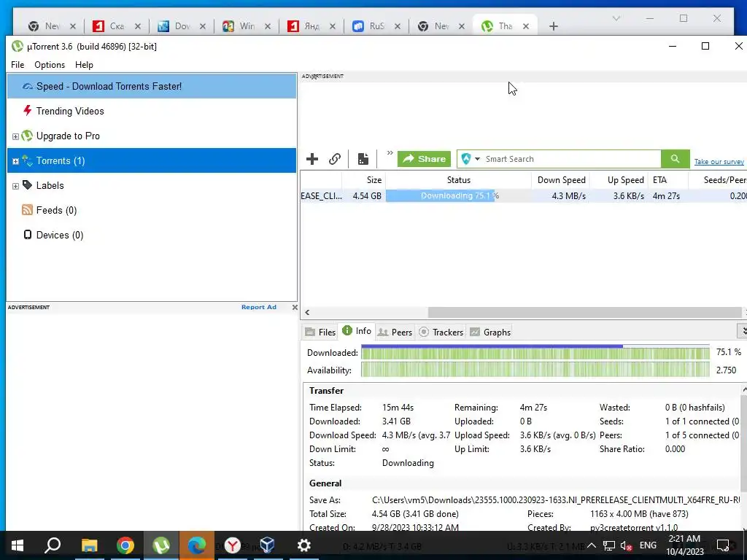Open Windows taskbar search
This screenshot has width=747, height=560.
coord(53,545)
